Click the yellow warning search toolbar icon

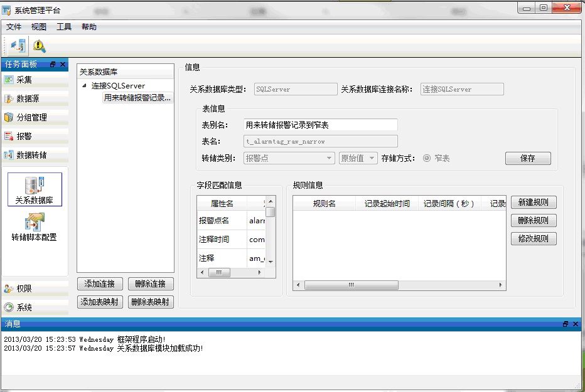39,46
